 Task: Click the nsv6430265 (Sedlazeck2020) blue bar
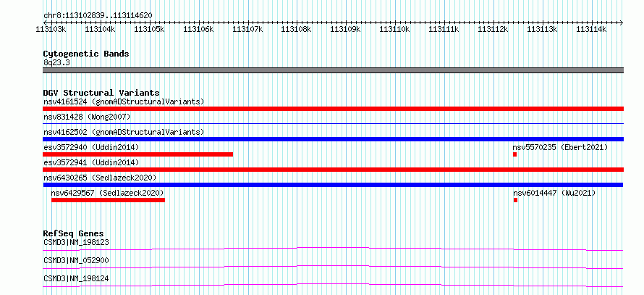pos(333,185)
